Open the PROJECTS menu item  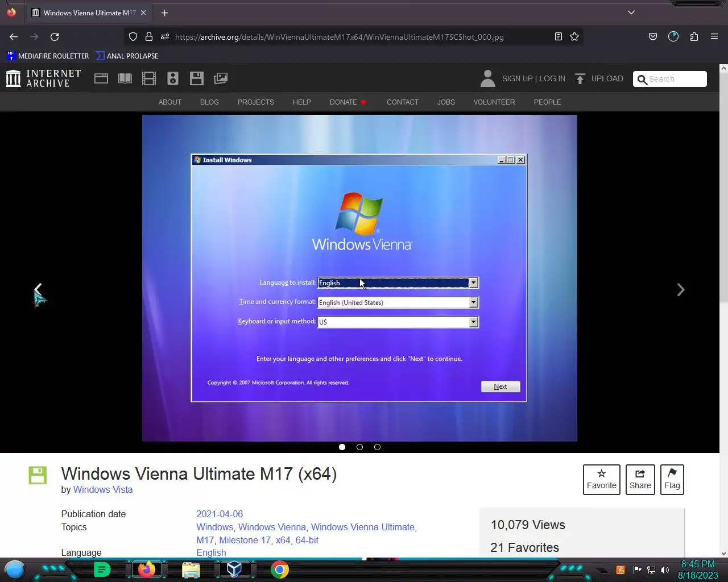point(256,102)
